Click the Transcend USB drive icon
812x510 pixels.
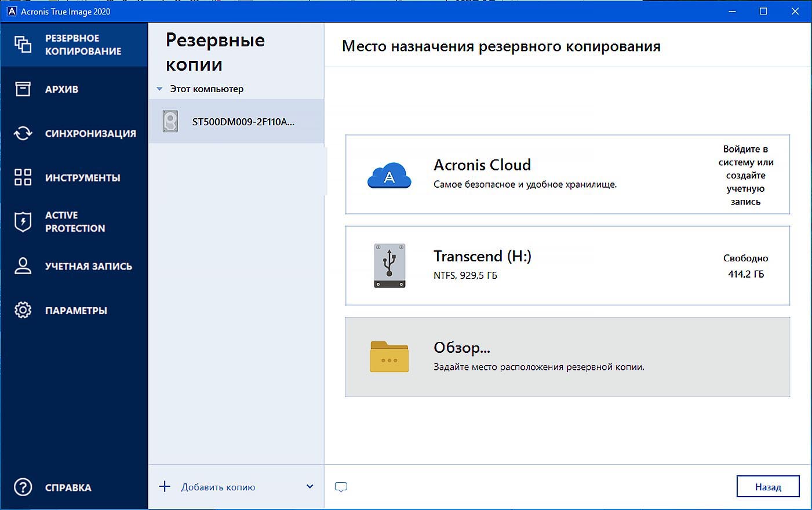(x=389, y=265)
